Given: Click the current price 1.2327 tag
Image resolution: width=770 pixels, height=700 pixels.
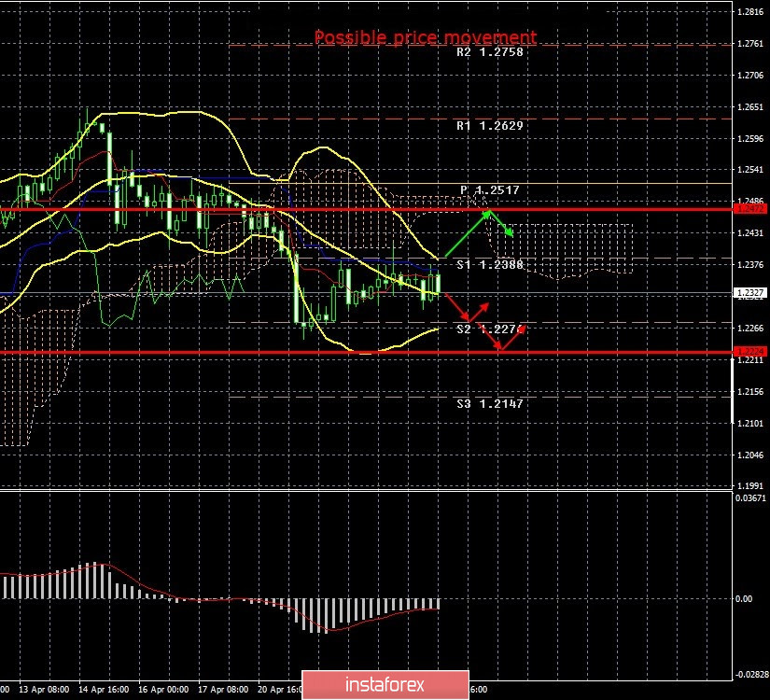Looking at the screenshot, I should pyautogui.click(x=750, y=293).
